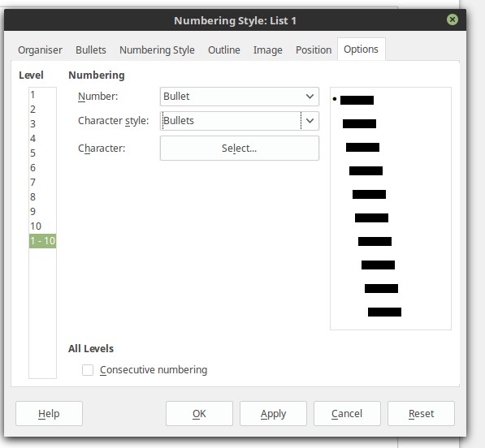
Task: Open the Bullets tab
Action: tap(91, 50)
